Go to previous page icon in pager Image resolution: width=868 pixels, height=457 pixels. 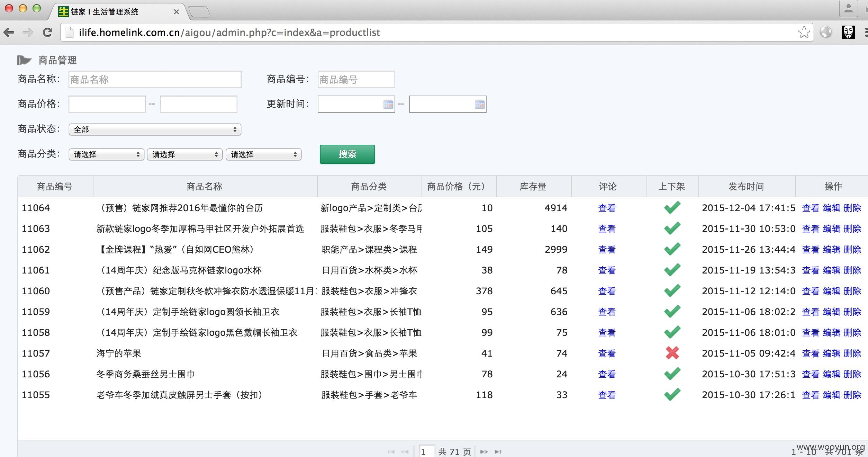(405, 451)
